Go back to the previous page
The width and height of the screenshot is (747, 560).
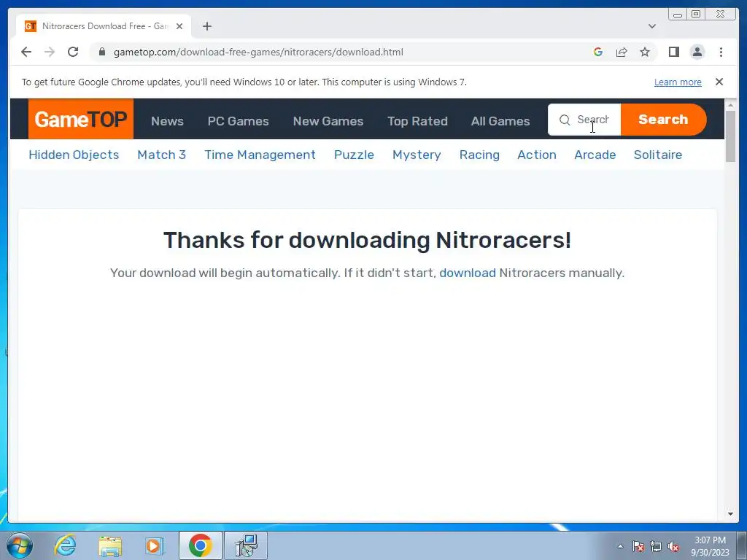point(26,52)
